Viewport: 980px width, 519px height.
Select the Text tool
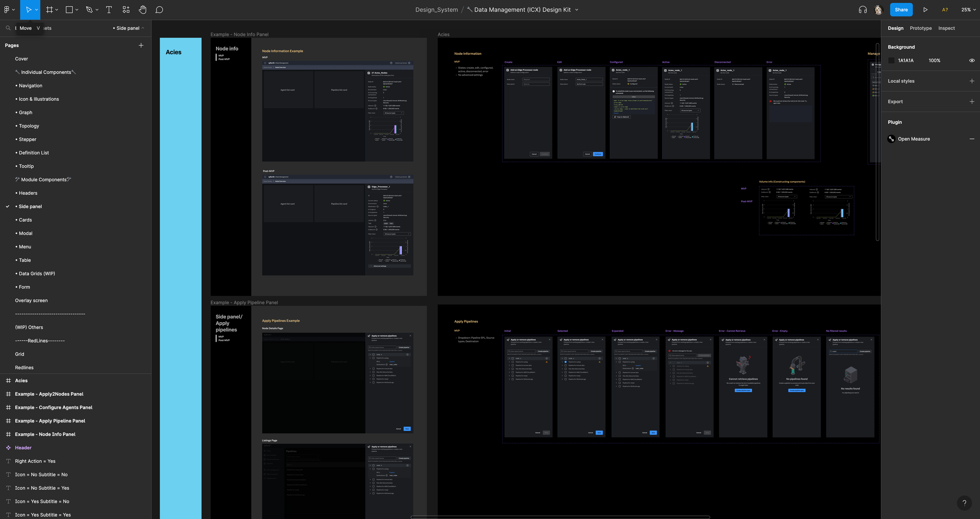tap(109, 10)
